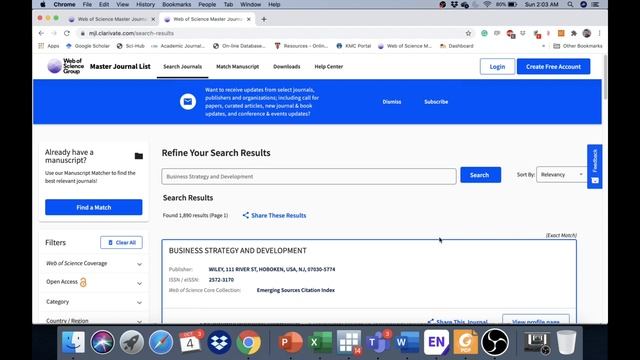Open EndNote from the dock
The height and width of the screenshot is (360, 640).
[436, 342]
